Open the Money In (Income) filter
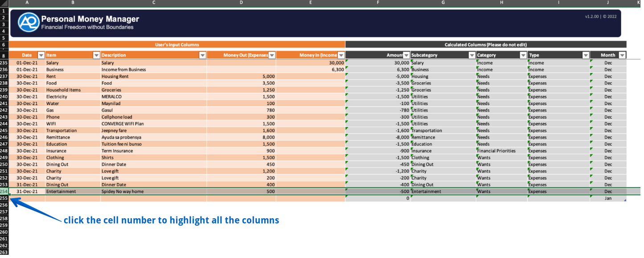This screenshot has width=644, height=258. 341,55
